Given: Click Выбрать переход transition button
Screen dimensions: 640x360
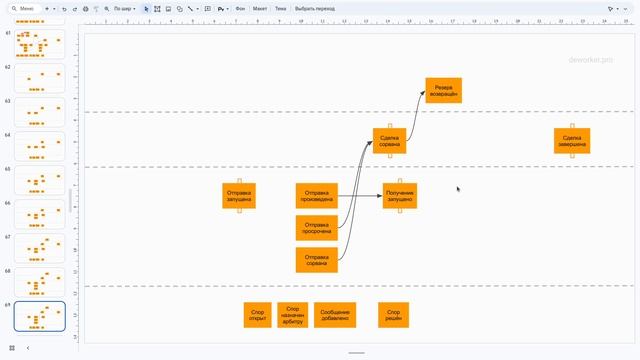Looking at the screenshot, I should [315, 9].
